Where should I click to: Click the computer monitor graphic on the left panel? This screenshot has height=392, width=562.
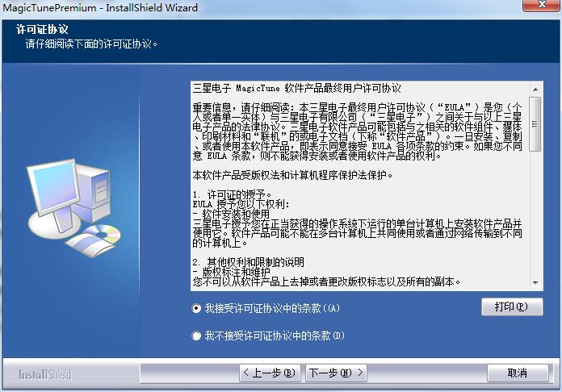tap(57, 194)
